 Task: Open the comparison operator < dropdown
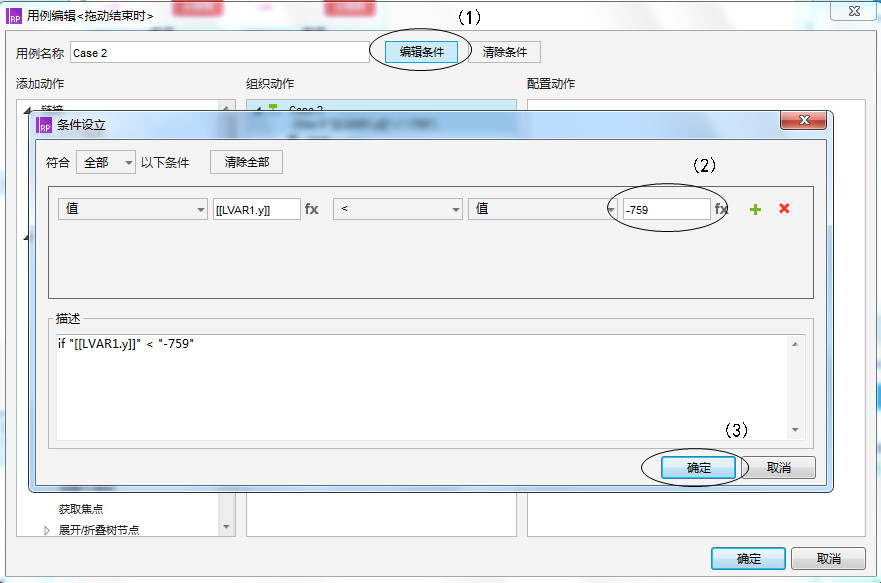397,209
